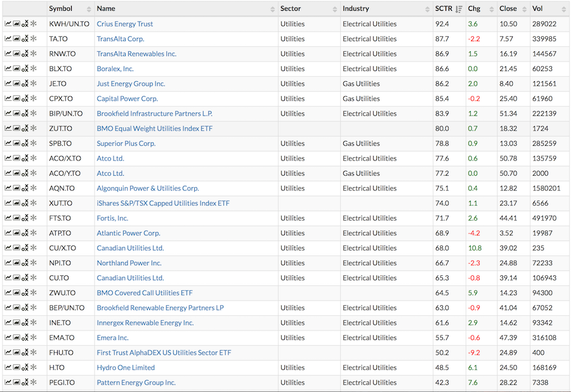571x392 pixels.
Task: Open the line chart icon for PEGI.TO
Action: click(x=8, y=382)
